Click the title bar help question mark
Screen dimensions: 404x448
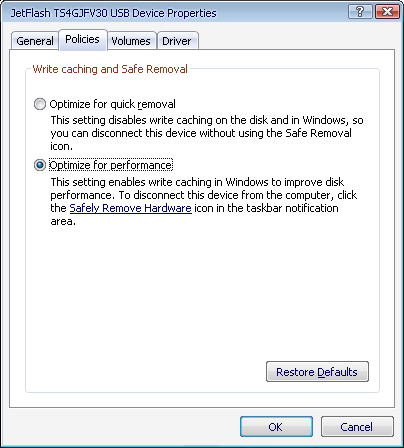360,12
